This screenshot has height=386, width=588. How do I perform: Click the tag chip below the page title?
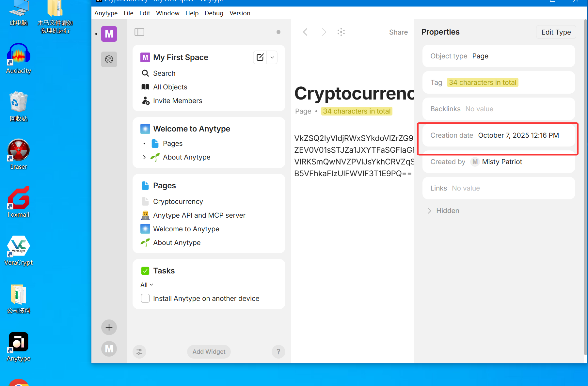(357, 111)
